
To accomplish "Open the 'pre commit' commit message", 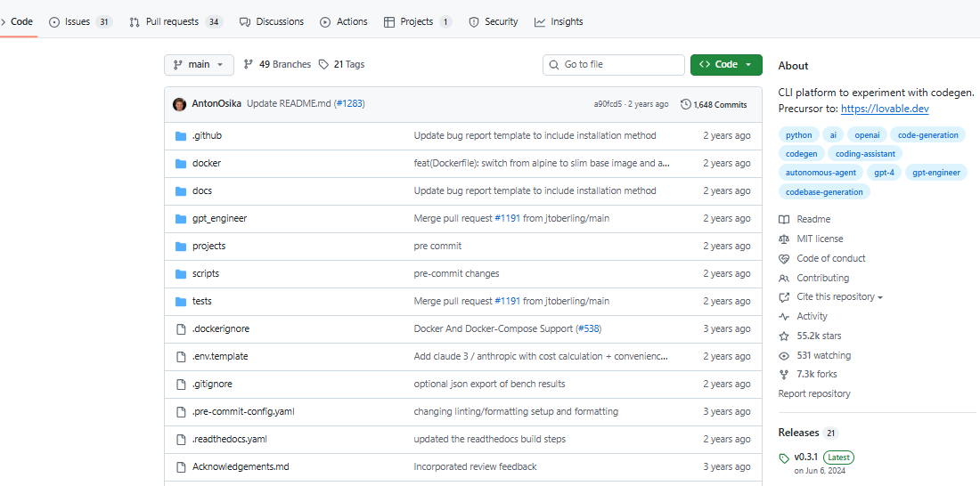I will pyautogui.click(x=437, y=246).
